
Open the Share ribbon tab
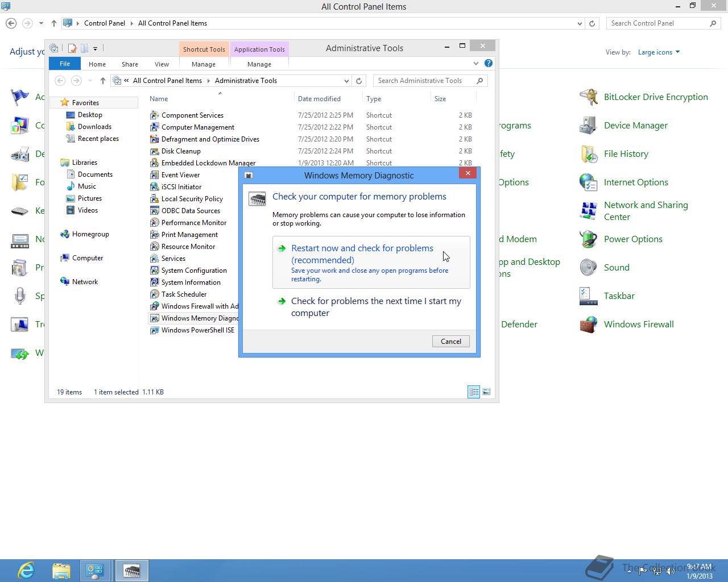tap(130, 64)
